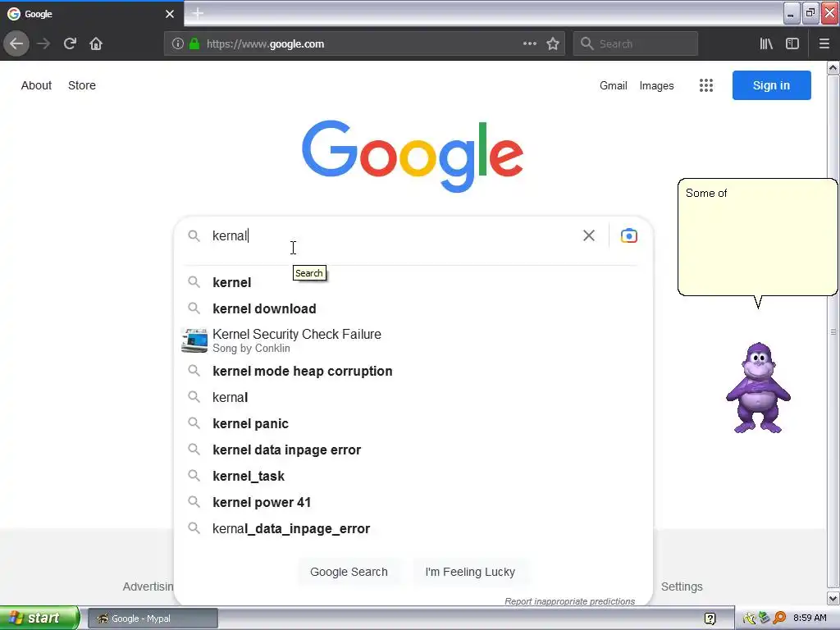Go to the browser home page
Screen dimensions: 840x630
[x=96, y=43]
